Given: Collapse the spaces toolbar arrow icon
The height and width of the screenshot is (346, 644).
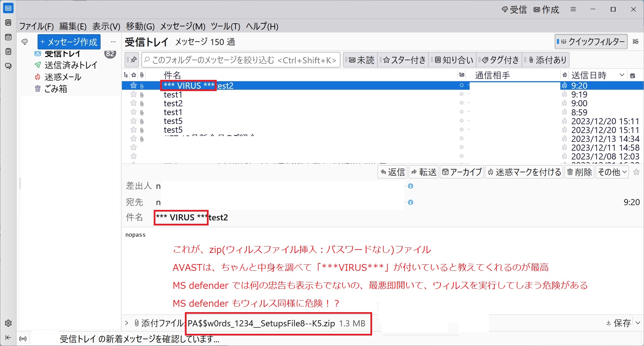Looking at the screenshot, I should point(8,338).
